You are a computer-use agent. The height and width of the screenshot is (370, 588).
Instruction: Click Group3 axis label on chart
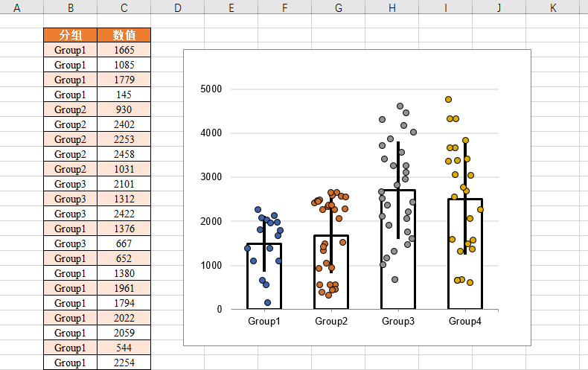(x=398, y=321)
